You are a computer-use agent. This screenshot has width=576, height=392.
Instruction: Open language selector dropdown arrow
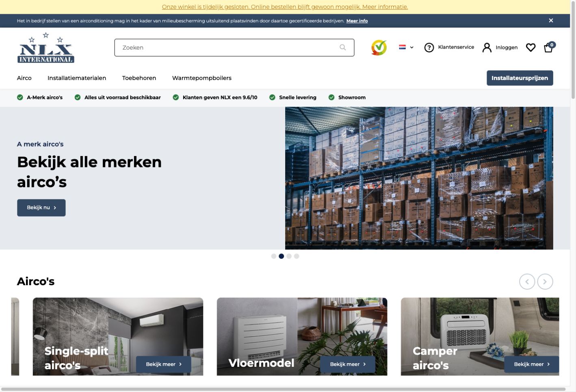tap(411, 47)
